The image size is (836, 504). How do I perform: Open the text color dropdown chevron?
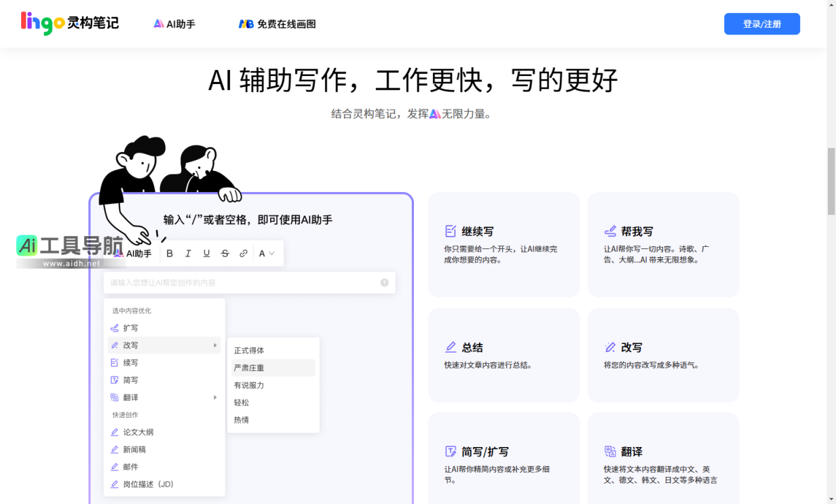(270, 254)
